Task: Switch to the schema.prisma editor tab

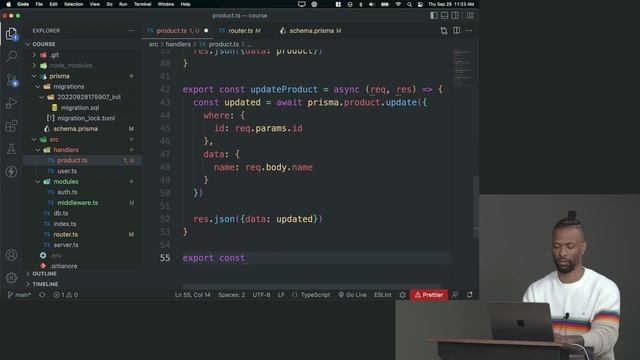Action: [x=311, y=31]
